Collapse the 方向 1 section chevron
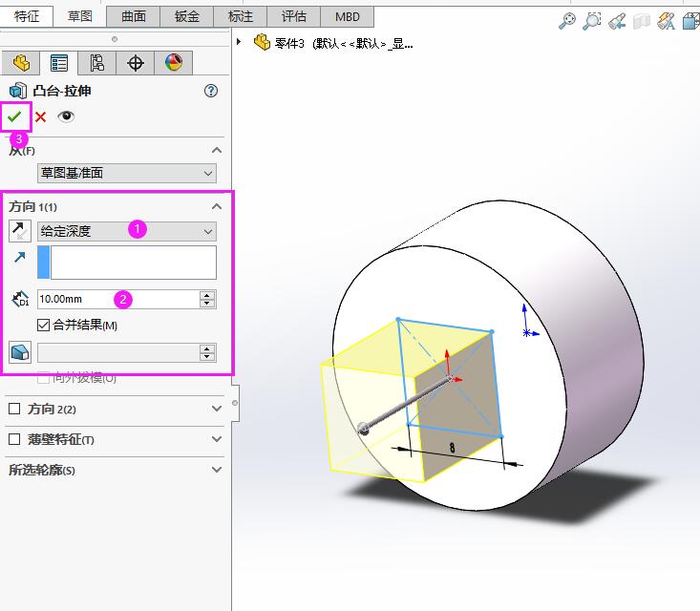Screen dimensions: 700x611 coord(217,206)
